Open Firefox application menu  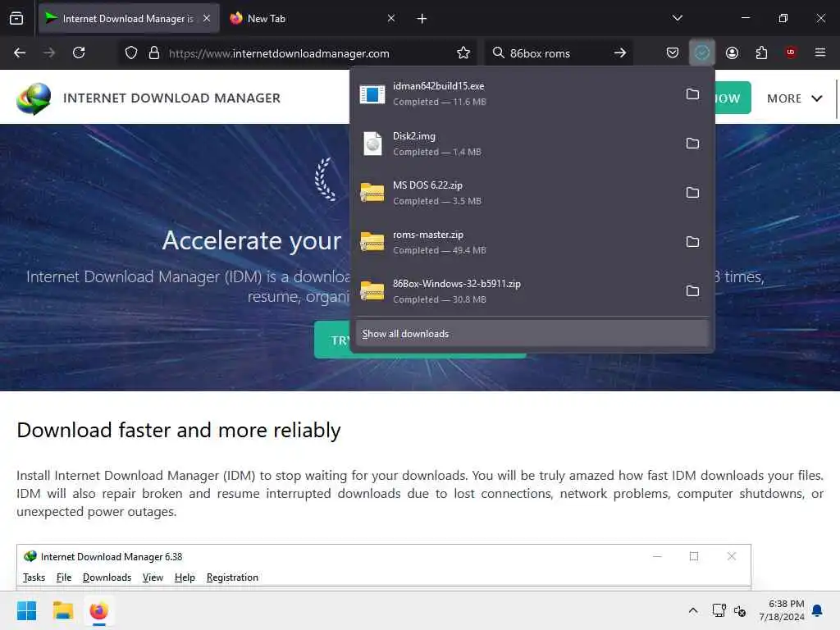(819, 52)
